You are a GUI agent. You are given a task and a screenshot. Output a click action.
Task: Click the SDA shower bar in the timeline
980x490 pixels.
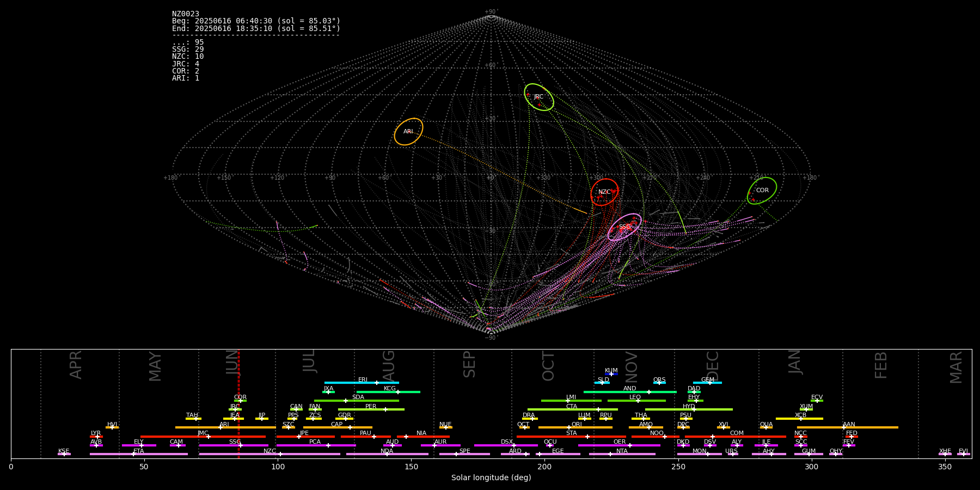(357, 401)
